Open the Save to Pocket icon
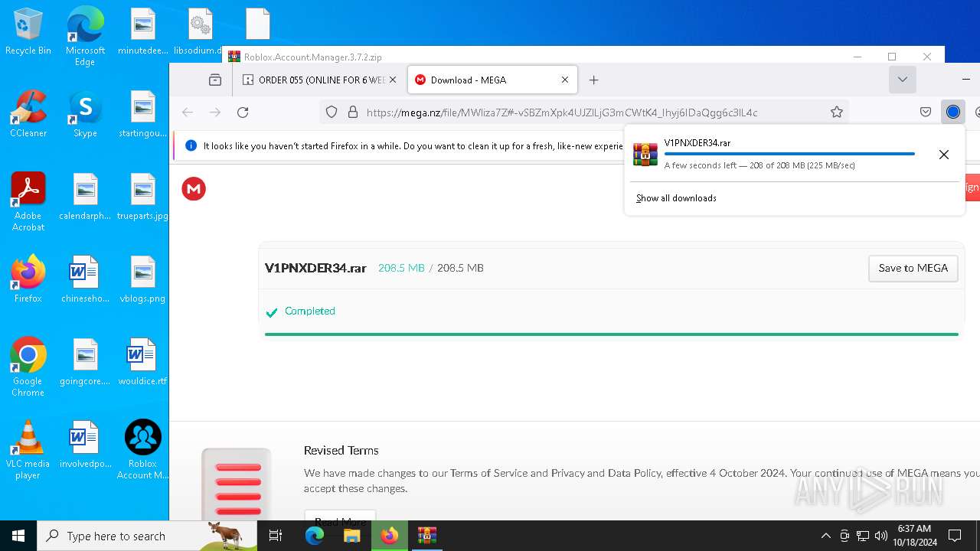Image resolution: width=980 pixels, height=551 pixels. pos(926,112)
